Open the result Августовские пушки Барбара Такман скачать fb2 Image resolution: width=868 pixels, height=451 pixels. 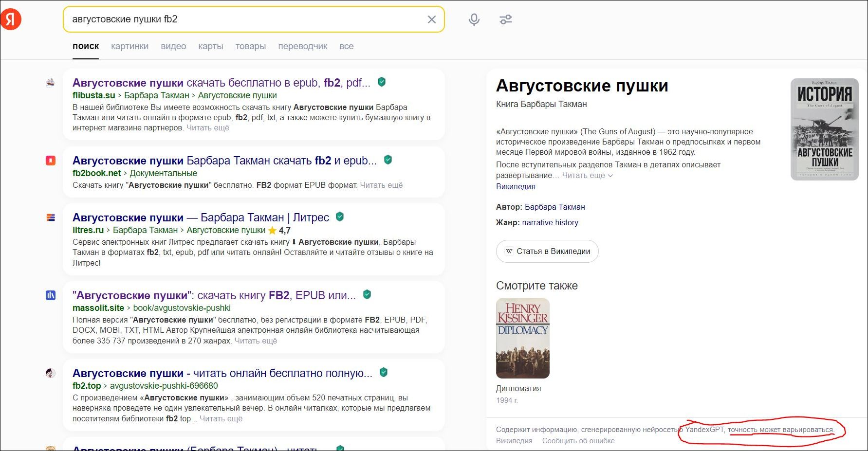pyautogui.click(x=224, y=161)
